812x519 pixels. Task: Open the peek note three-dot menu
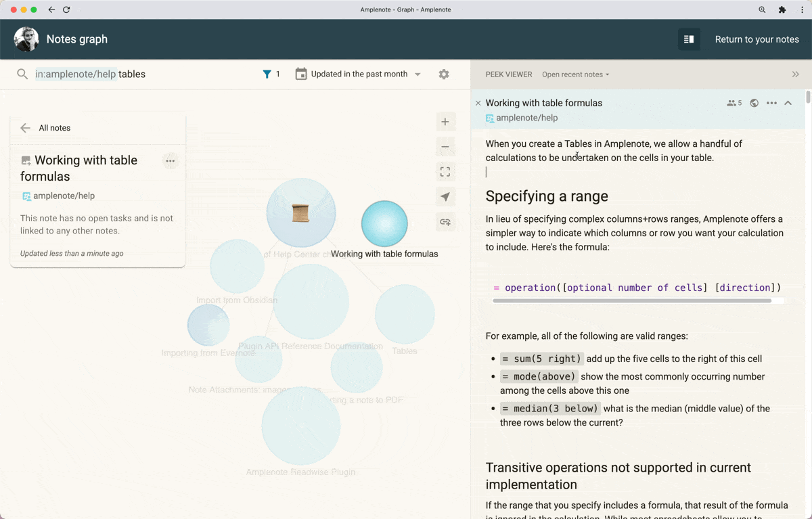pyautogui.click(x=771, y=104)
